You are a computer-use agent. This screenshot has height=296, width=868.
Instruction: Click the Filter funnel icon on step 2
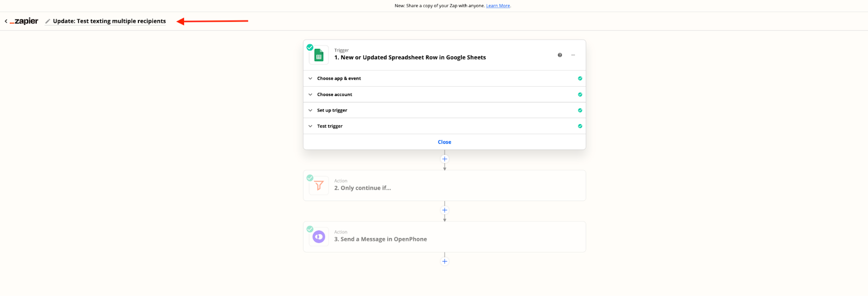319,186
